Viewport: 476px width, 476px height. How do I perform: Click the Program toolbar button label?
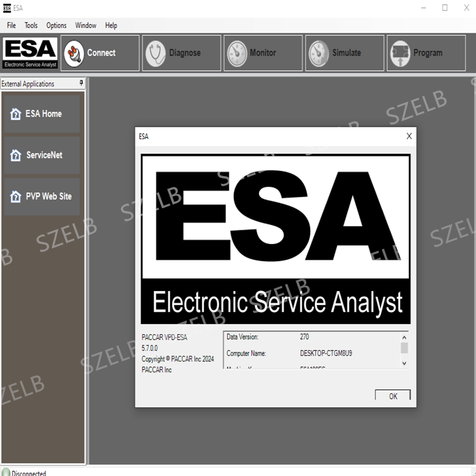428,53
